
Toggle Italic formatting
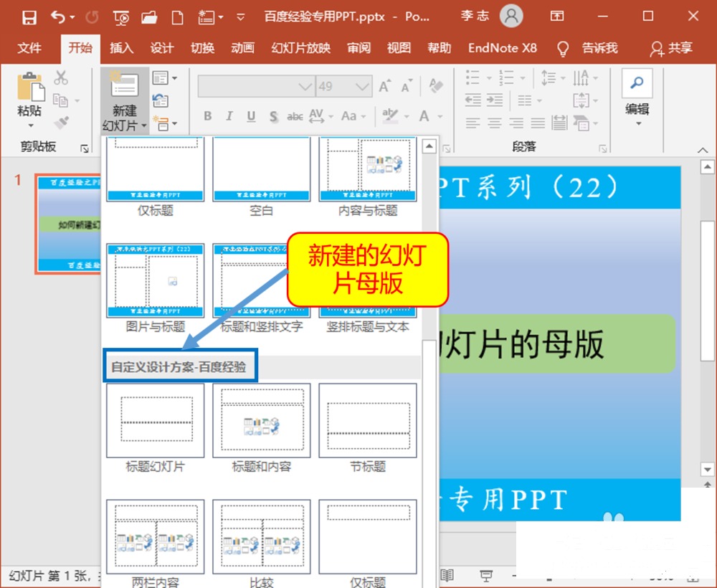229,116
